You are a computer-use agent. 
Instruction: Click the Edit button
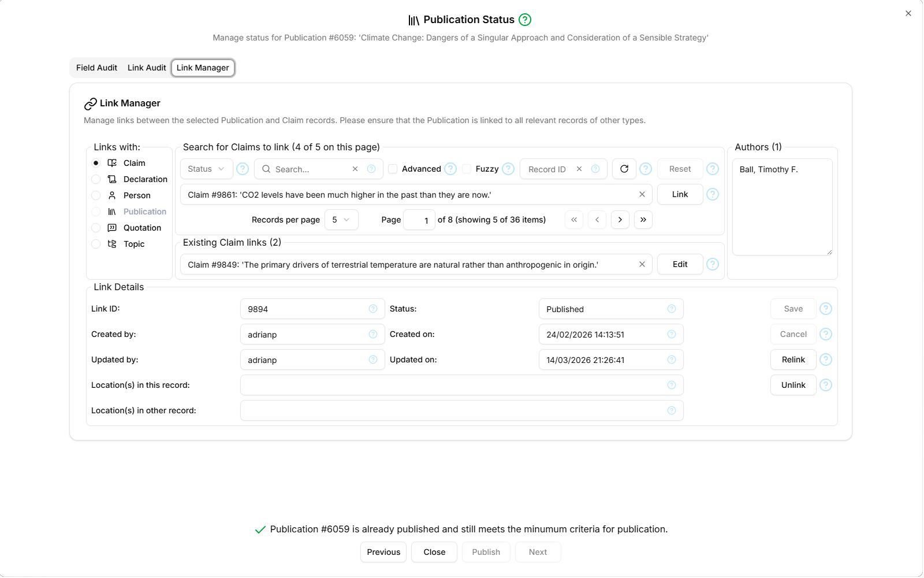[680, 264]
